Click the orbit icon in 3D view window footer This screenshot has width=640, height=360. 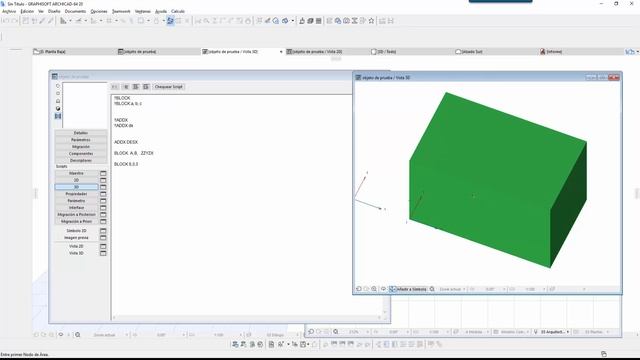383,289
